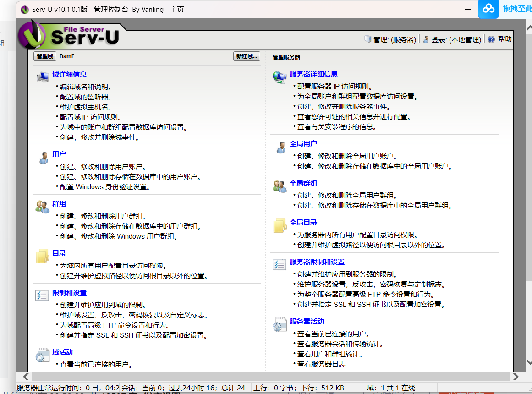Click the Server Details globe-computer icon
This screenshot has height=394, width=532.
click(280, 77)
